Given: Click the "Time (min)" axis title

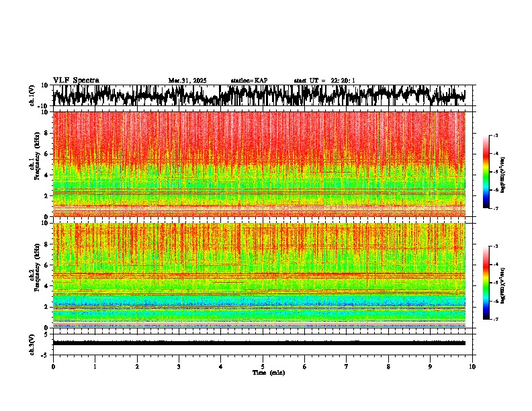Looking at the screenshot, I should 269,373.
